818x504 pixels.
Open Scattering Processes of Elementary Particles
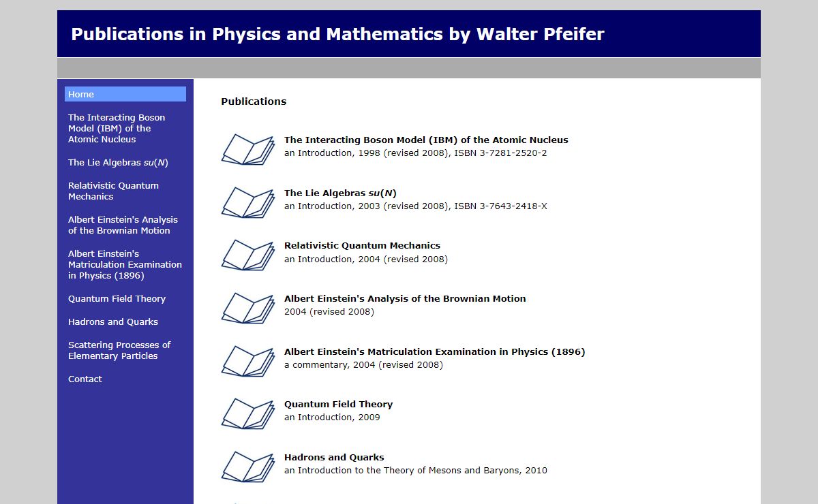119,350
